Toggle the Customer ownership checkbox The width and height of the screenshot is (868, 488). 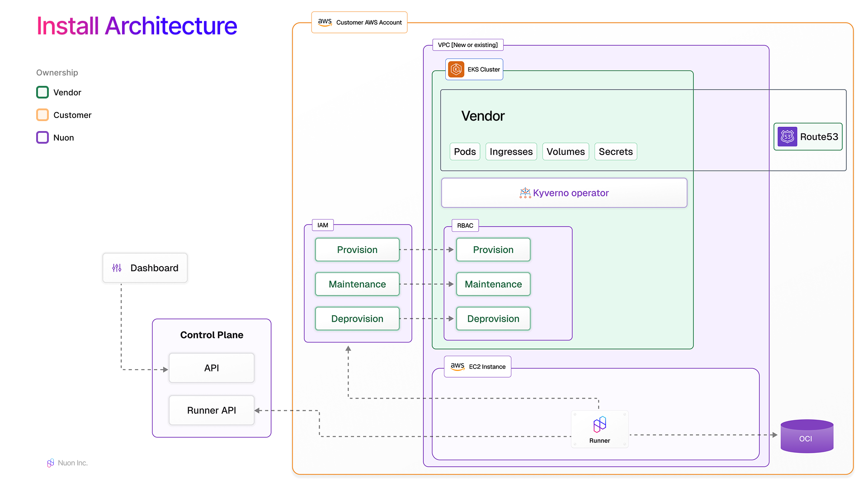coord(42,115)
